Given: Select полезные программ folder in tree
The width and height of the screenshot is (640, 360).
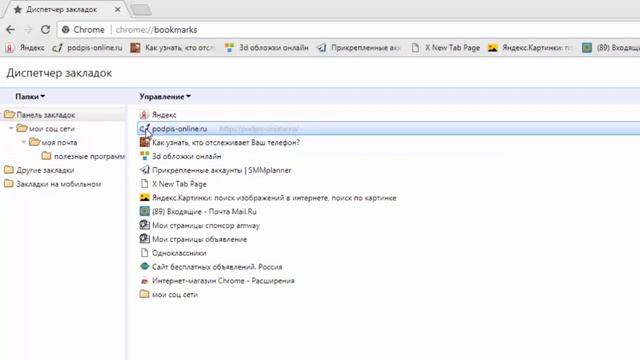Looking at the screenshot, I should 89,156.
